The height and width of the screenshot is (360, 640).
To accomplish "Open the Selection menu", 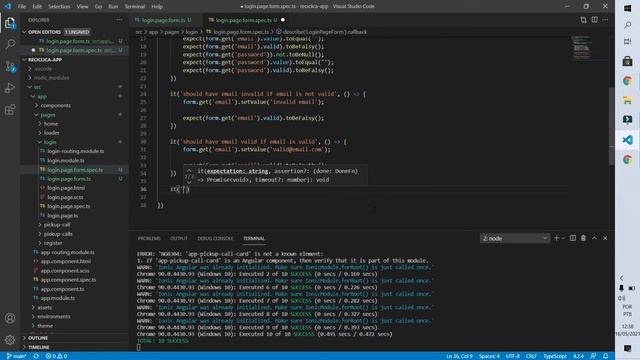I will tap(59, 7).
